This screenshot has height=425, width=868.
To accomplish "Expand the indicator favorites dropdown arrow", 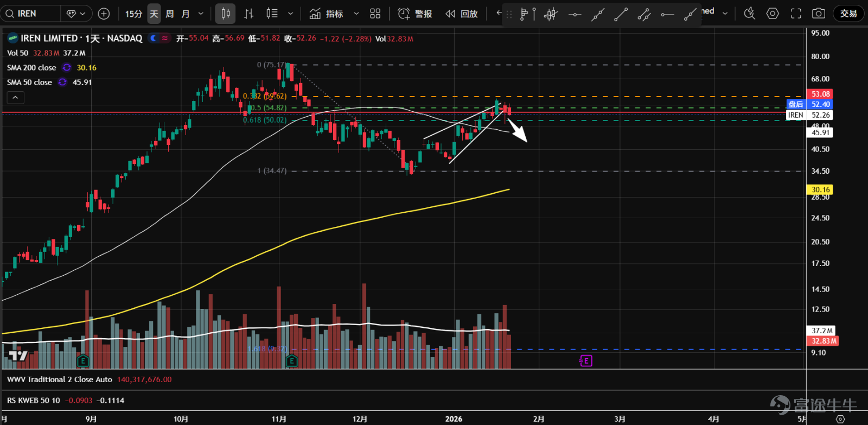I will click(356, 14).
